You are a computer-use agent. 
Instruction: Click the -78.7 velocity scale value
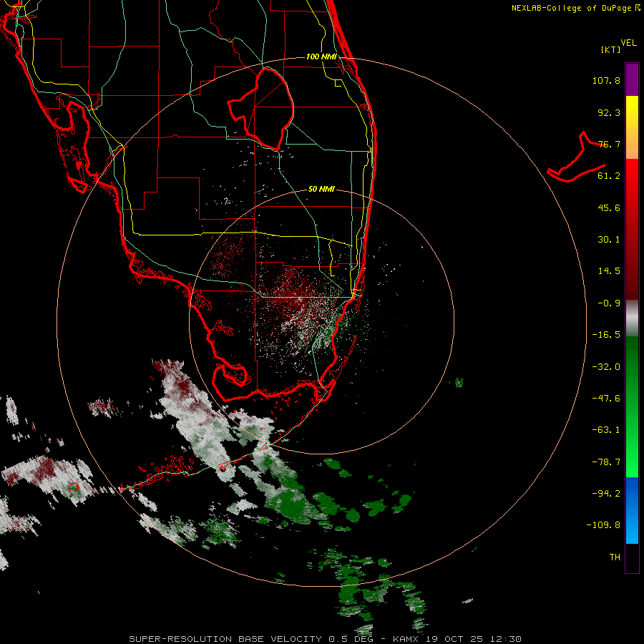coord(606,462)
